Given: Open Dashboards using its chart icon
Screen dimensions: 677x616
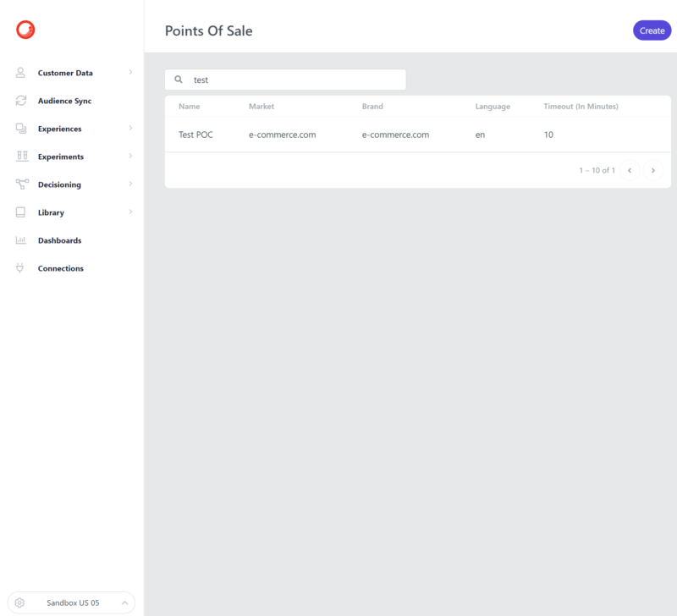Looking at the screenshot, I should (19, 240).
